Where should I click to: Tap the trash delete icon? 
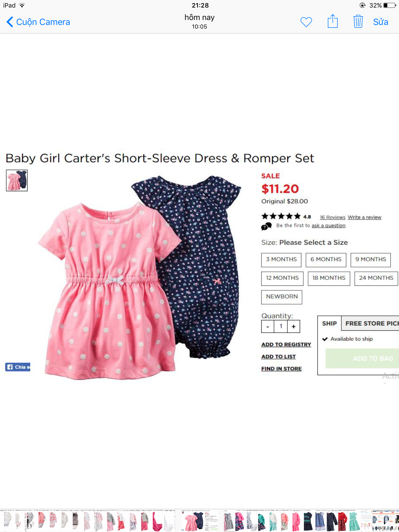click(x=358, y=21)
